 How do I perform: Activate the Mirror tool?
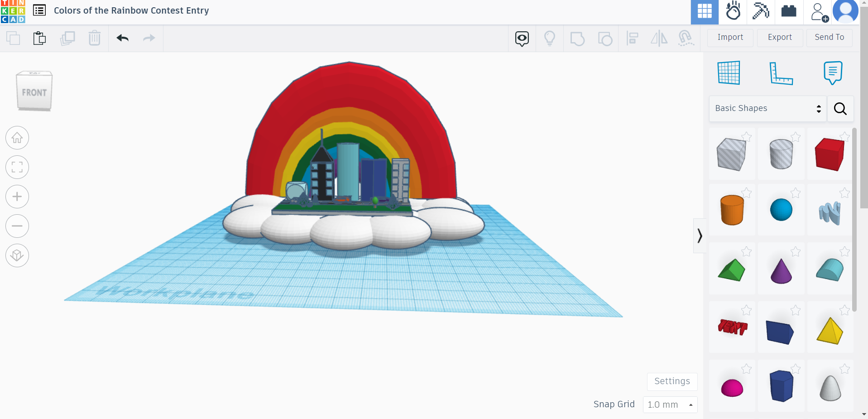(x=659, y=39)
